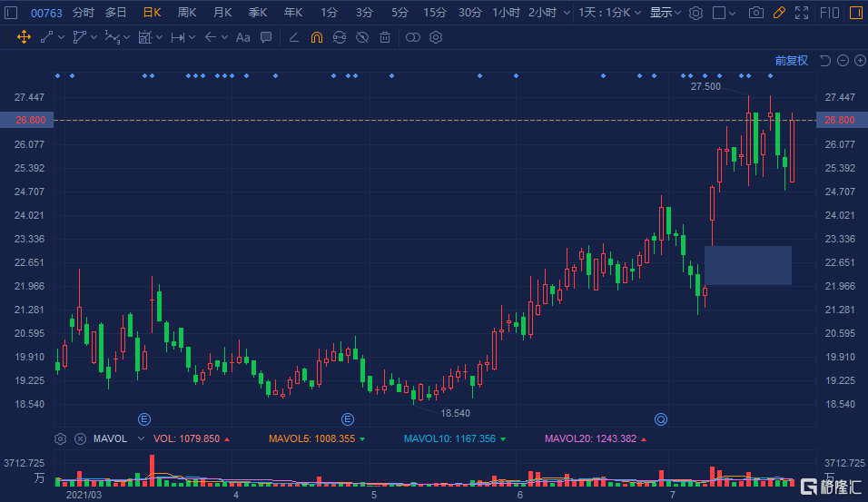Screen dimensions: 868x502
Task: Select the 季K quarterly chart tab
Action: (258, 13)
